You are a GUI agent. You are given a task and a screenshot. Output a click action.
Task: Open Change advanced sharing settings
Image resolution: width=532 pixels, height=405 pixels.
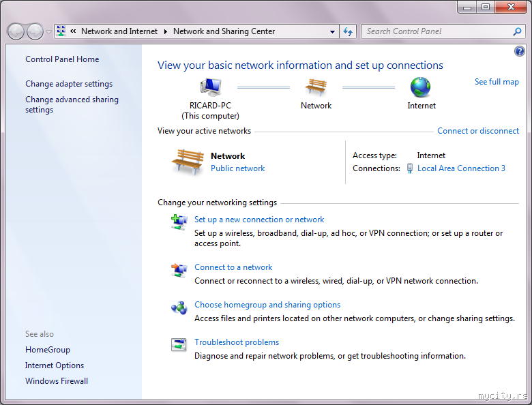click(x=72, y=104)
